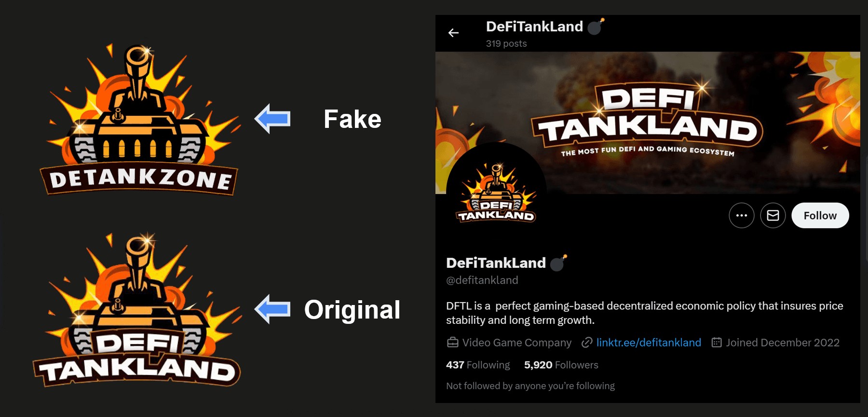This screenshot has height=417, width=868.
Task: Click the 437 Following count
Action: click(478, 365)
